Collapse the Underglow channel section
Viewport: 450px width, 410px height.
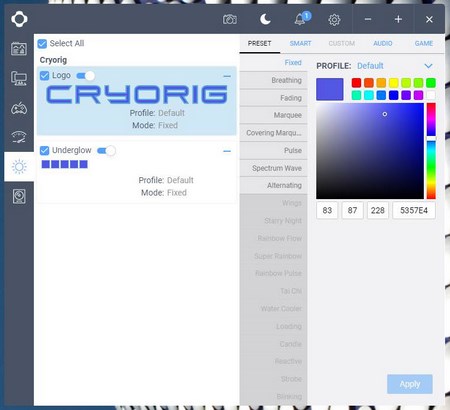pos(227,151)
